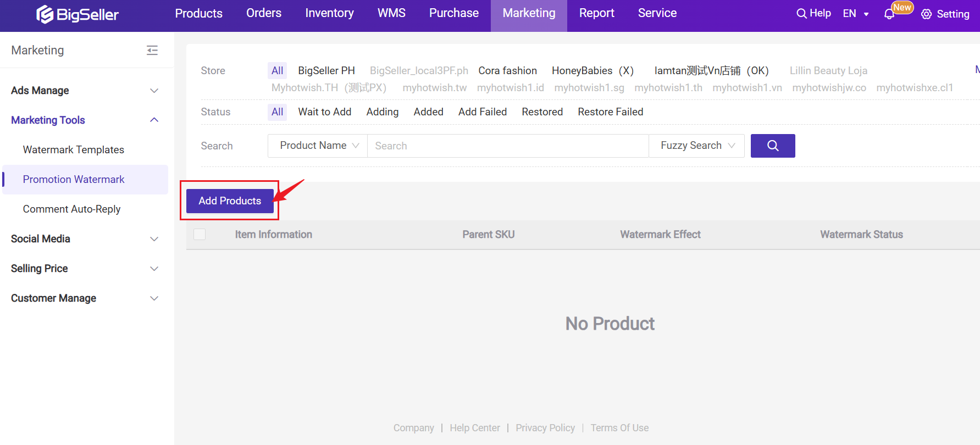980x445 pixels.
Task: Filter by myhotwish1.sg store
Action: [x=589, y=88]
